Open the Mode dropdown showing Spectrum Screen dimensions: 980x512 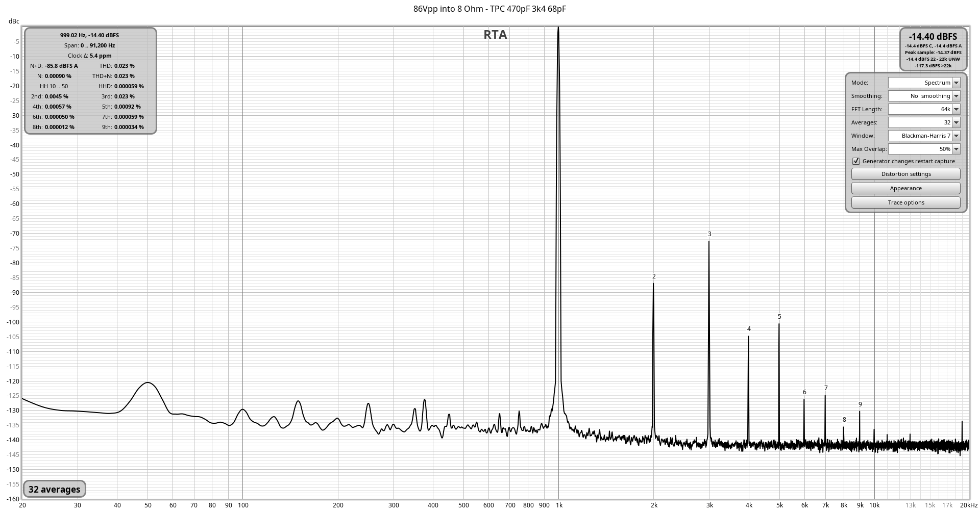956,83
